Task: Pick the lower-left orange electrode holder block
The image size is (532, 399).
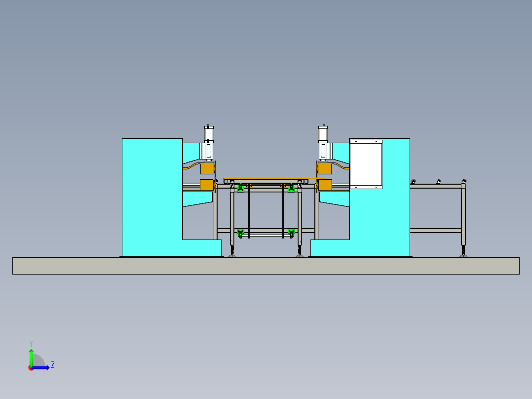Action: pos(207,185)
